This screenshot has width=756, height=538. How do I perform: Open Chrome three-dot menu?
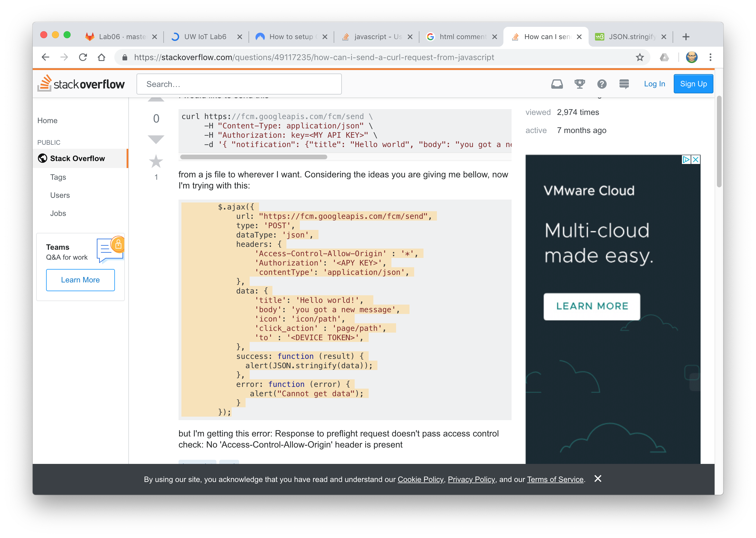point(710,57)
